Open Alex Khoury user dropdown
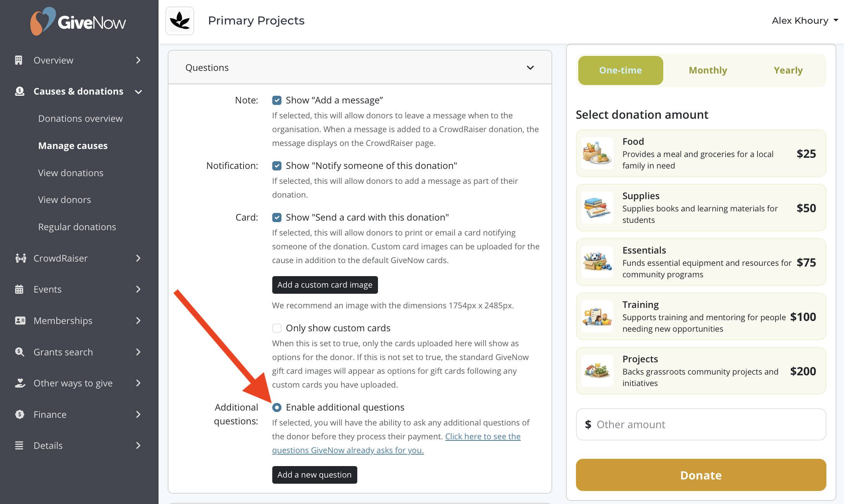 point(805,21)
